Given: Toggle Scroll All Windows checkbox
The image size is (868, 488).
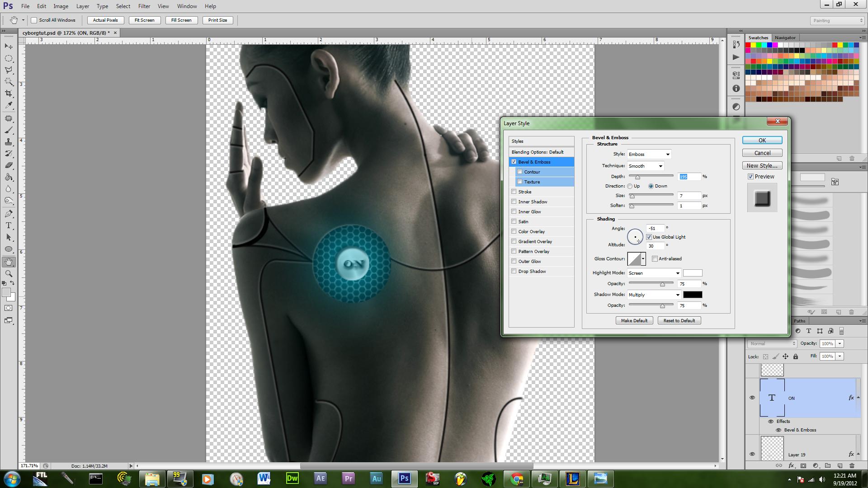Looking at the screenshot, I should 34,20.
